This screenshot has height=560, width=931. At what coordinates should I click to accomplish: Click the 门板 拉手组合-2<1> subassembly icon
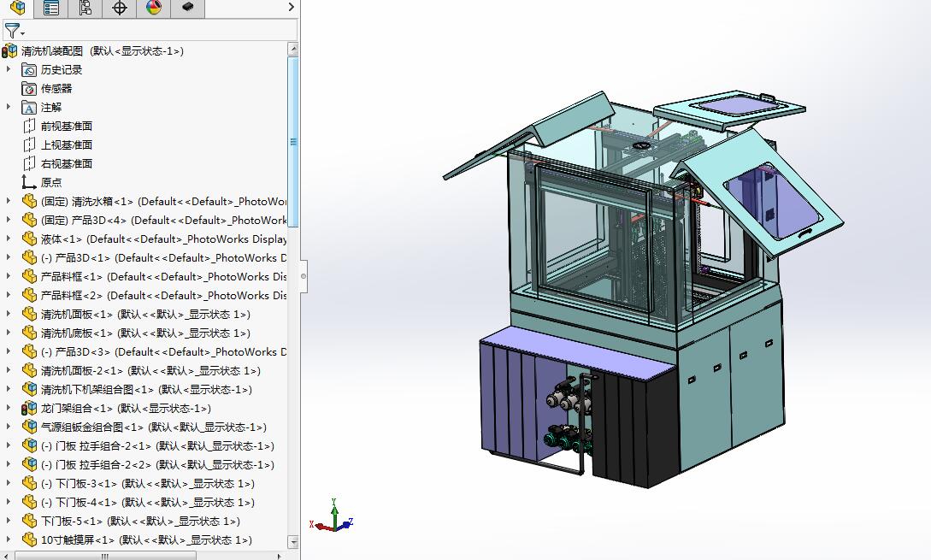point(29,446)
